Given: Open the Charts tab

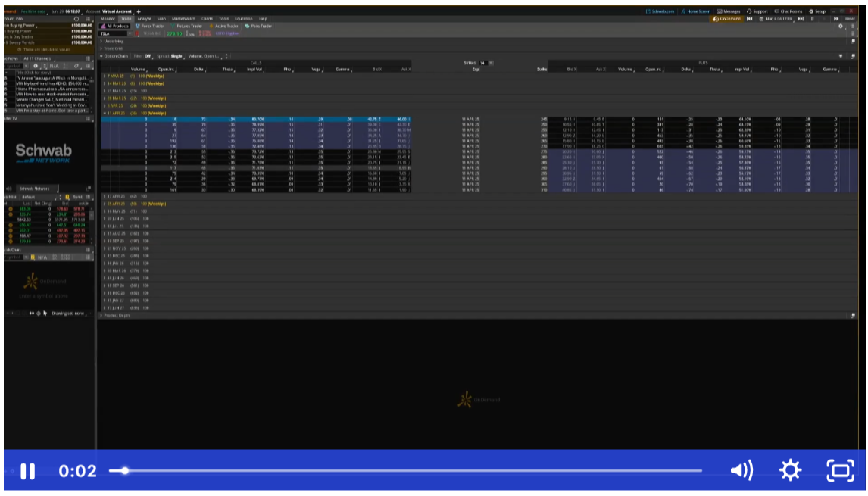Looking at the screenshot, I should click(207, 19).
